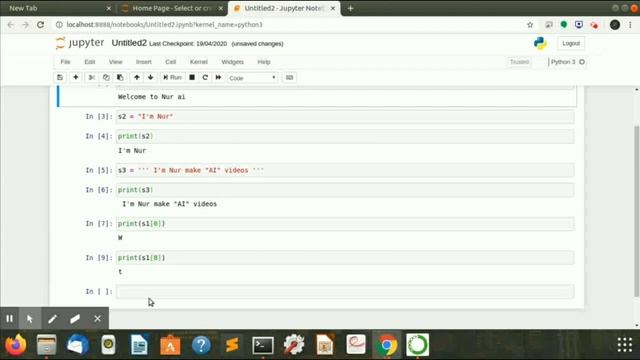Open the command palette keyboard icon
Viewport: 640px width, 360px height.
click(289, 78)
